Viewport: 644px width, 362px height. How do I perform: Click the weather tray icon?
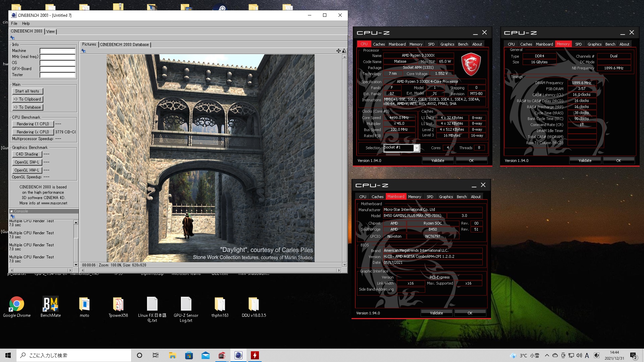coord(513,355)
